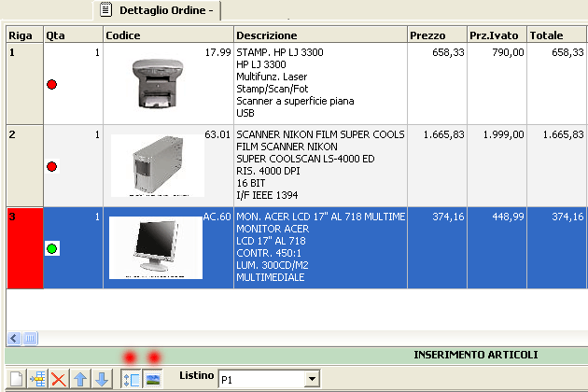Move row up with blue up arrow
This screenshot has width=588, height=392.
[x=80, y=379]
